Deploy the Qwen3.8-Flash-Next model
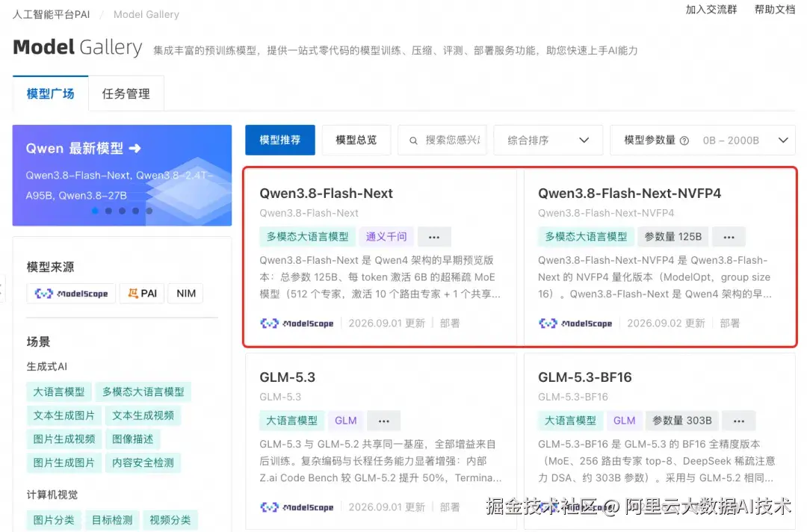Viewport: 807px width, 532px height. pos(450,323)
